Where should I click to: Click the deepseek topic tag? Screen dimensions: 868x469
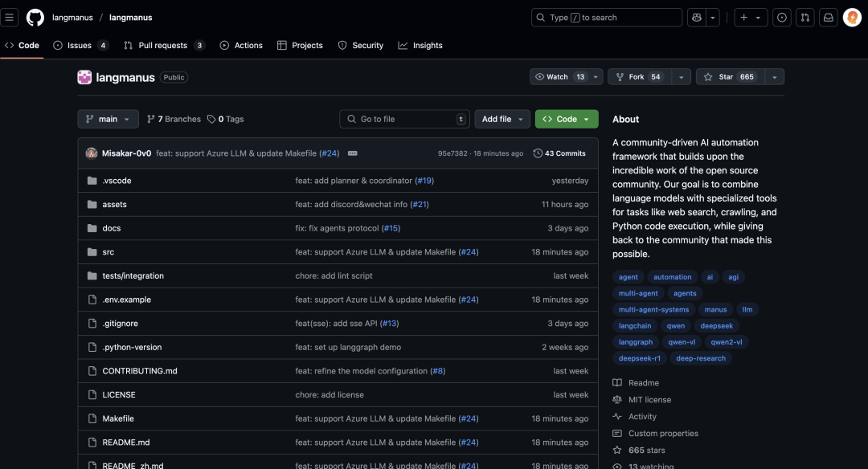(x=715, y=326)
